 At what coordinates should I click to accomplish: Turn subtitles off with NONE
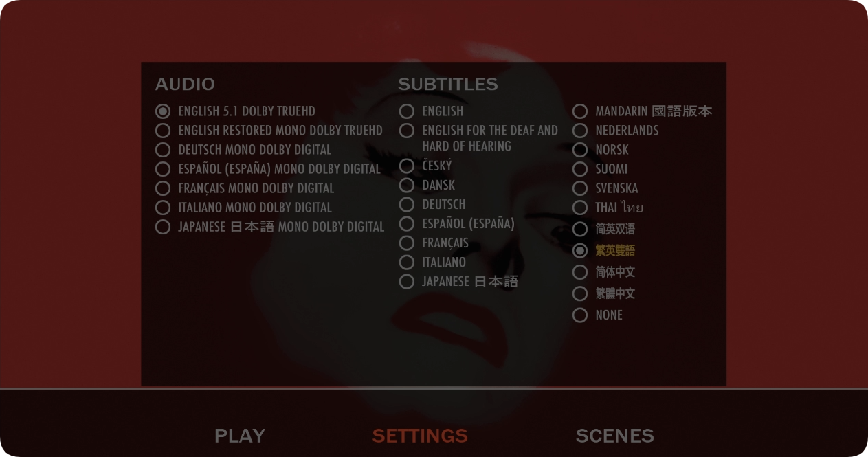[598, 315]
